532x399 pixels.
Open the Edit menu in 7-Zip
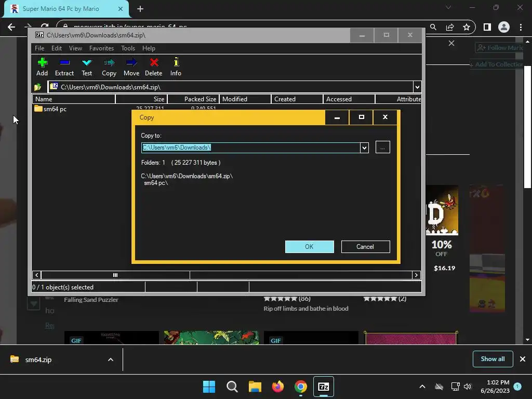(56, 48)
